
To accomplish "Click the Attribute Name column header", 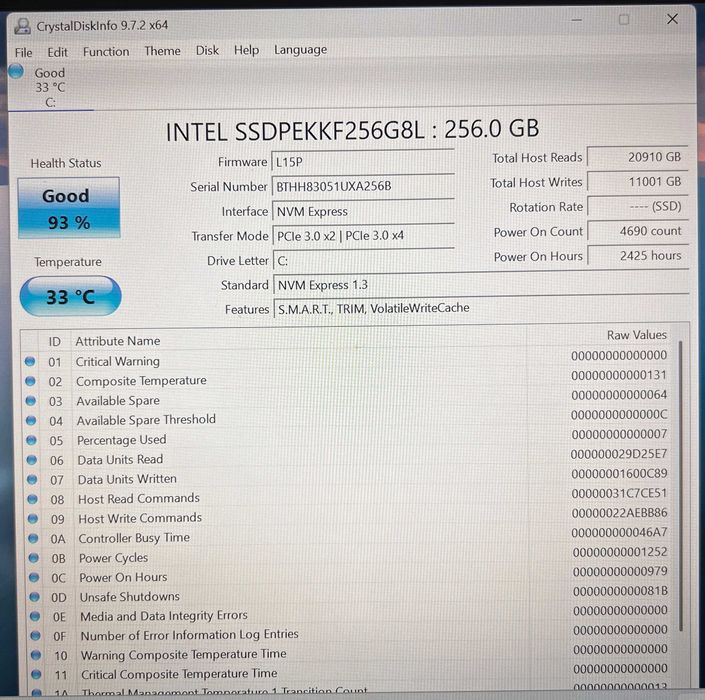I will 118,341.
